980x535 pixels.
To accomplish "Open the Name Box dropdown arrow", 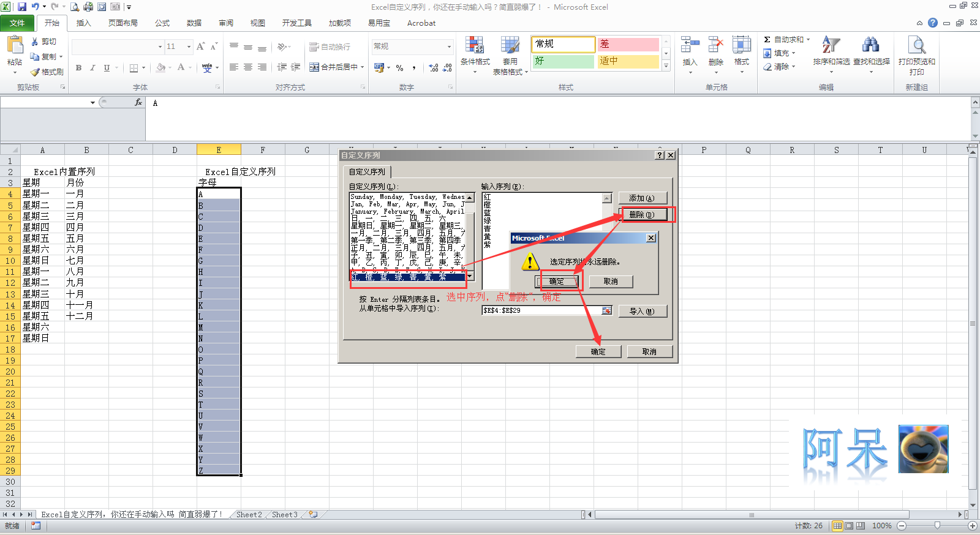I will click(x=93, y=102).
